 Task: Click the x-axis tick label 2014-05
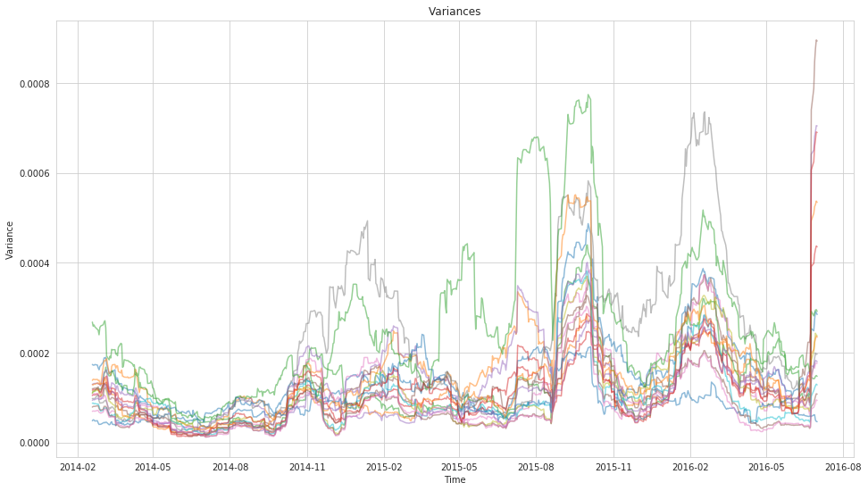pyautogui.click(x=154, y=467)
